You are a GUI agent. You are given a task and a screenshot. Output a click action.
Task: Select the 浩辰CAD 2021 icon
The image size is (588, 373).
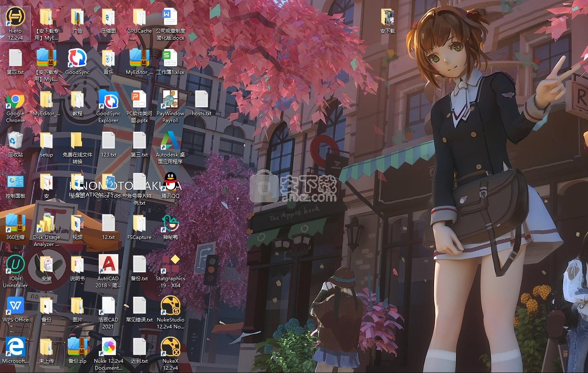tap(108, 306)
